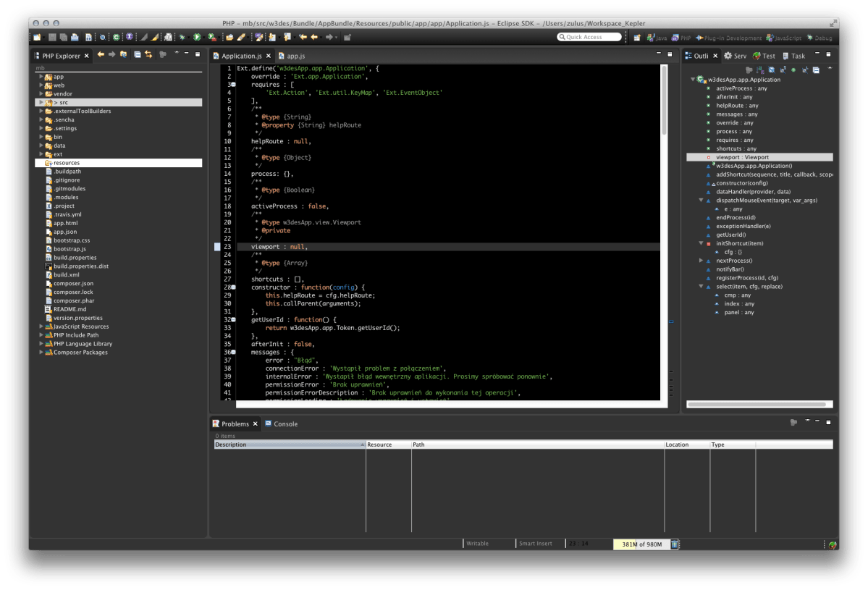The image size is (868, 590).
Task: Click the Description column header
Action: pyautogui.click(x=290, y=444)
